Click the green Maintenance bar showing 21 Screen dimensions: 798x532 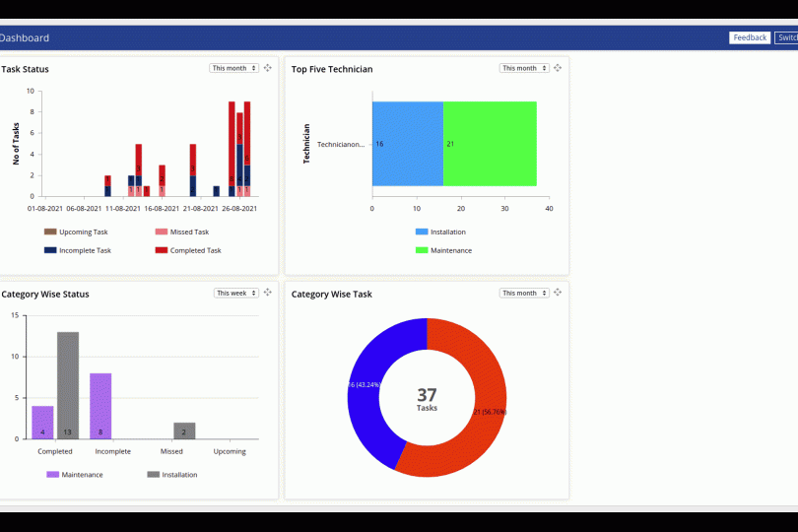pyautogui.click(x=490, y=144)
